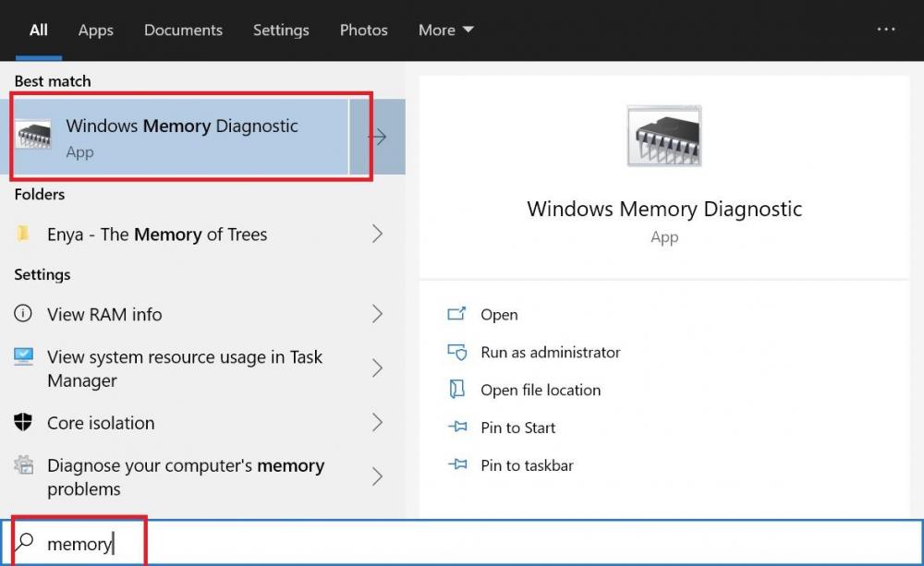The height and width of the screenshot is (566, 924).
Task: Click the monitor icon beside Task Manager result
Action: (23, 356)
